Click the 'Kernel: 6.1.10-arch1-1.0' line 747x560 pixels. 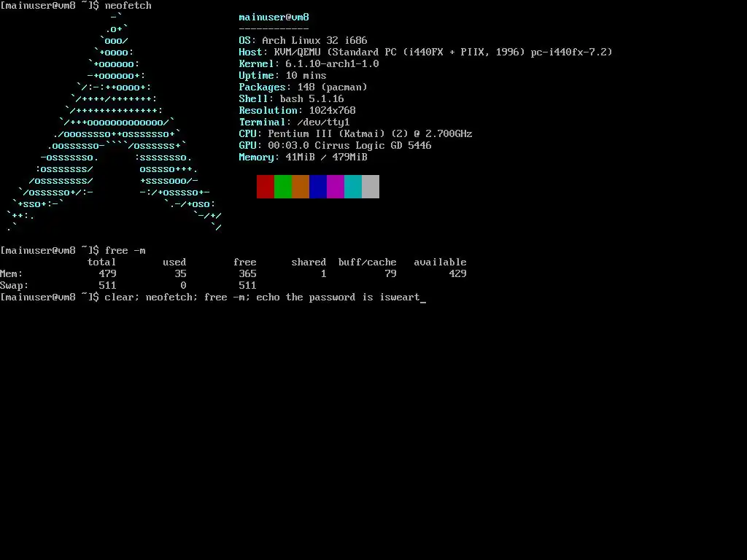(309, 64)
